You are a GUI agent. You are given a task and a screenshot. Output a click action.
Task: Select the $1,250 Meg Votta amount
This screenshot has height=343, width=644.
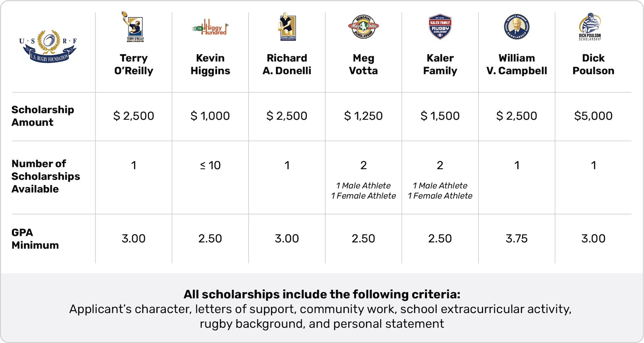363,116
